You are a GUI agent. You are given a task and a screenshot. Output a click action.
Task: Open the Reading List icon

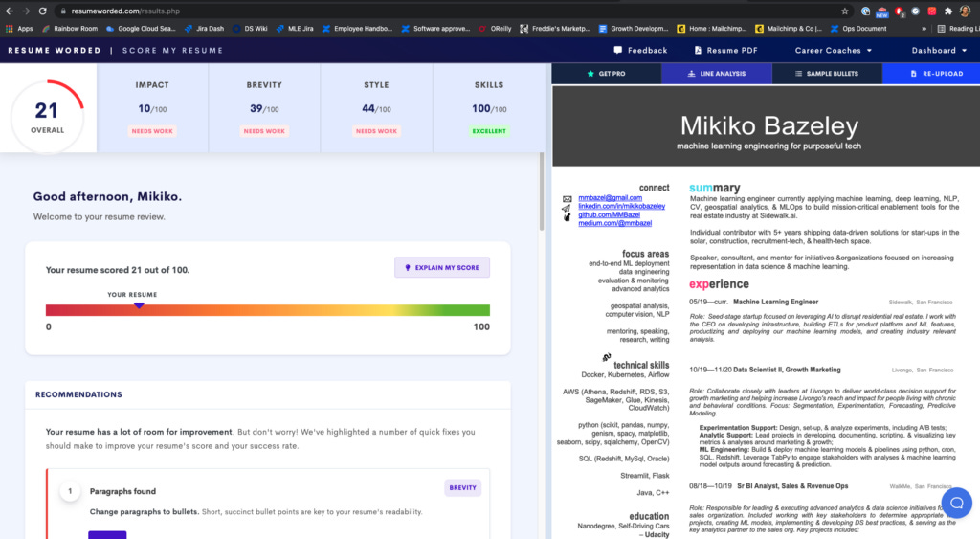click(942, 28)
